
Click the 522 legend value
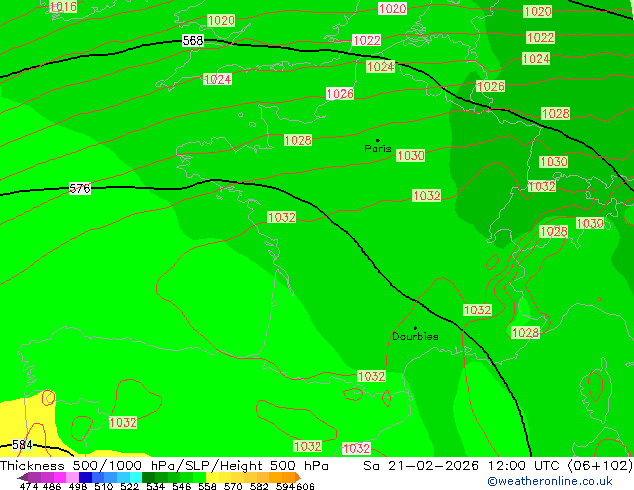(x=129, y=486)
